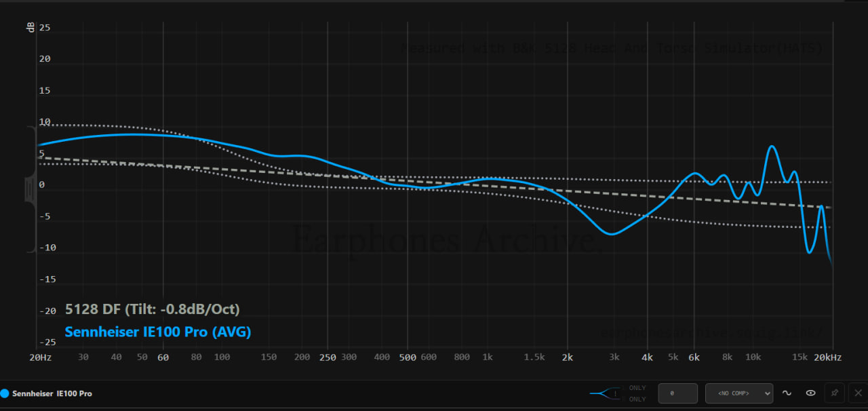Screen dimensions: 868x411
Task: Set baseline with the wave icon
Action: coord(787,393)
